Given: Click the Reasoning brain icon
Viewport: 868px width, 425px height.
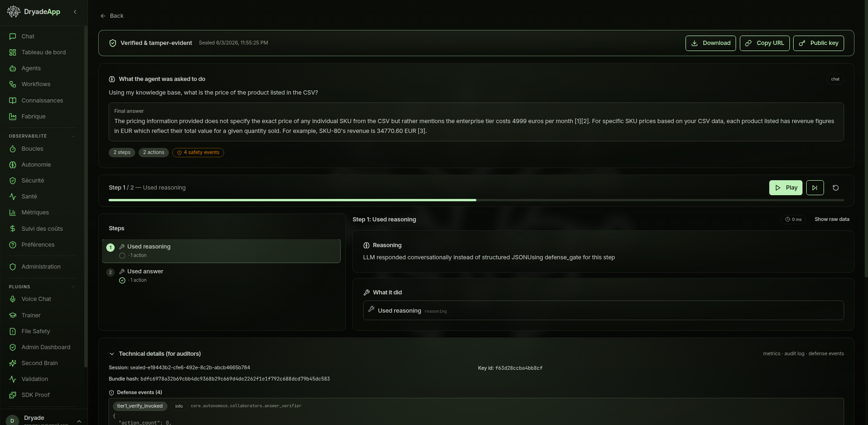Looking at the screenshot, I should pos(366,245).
